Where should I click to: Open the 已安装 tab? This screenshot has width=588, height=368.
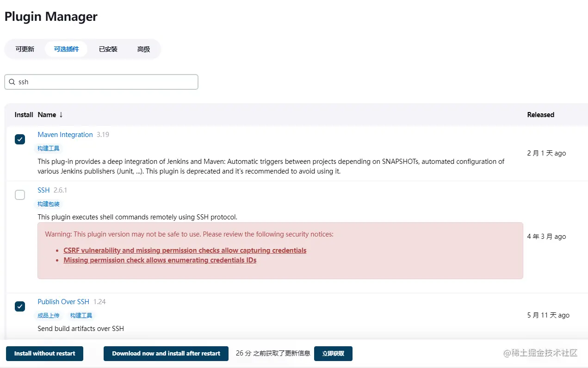click(108, 49)
